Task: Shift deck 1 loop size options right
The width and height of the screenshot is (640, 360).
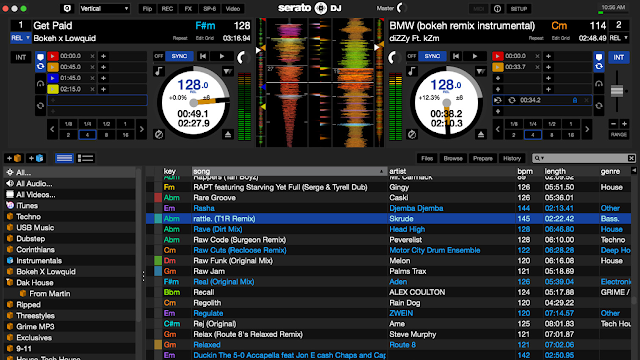Action: [141, 129]
